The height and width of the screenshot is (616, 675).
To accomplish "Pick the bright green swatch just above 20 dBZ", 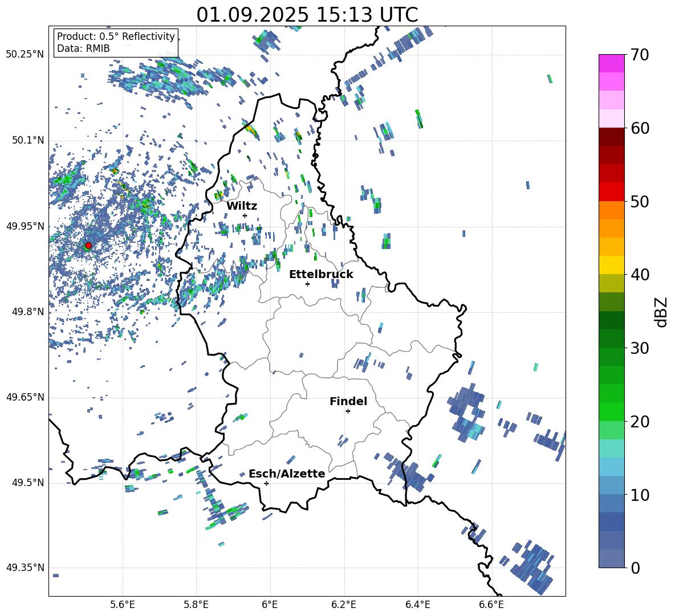I will tap(611, 411).
